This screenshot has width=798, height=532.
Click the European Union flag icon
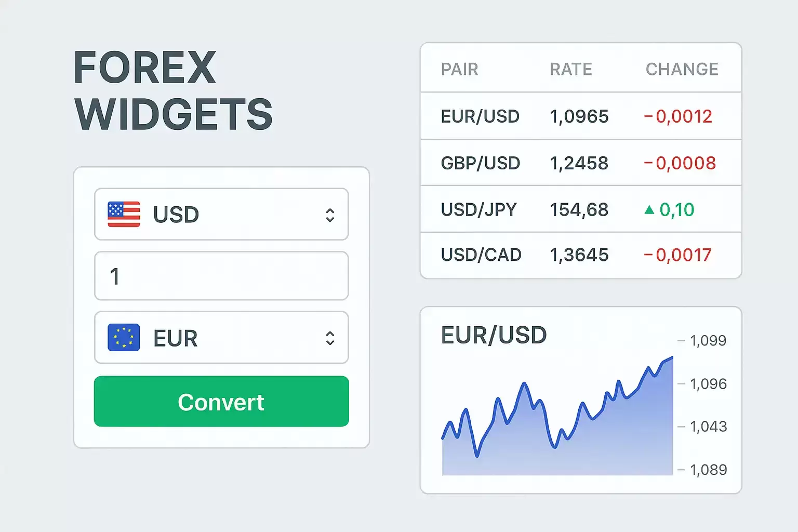[x=124, y=338]
